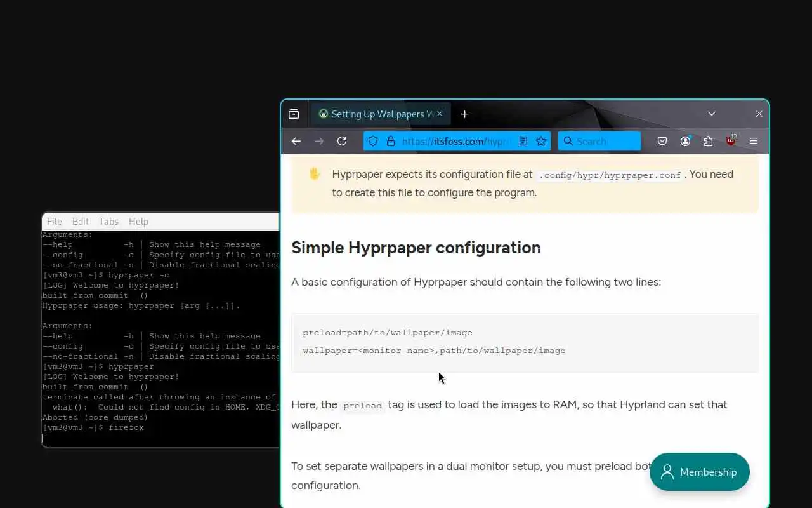Screen dimensions: 812x508
Task: Click terminal text 'Aborted (core dumped)'
Action: click(95, 418)
